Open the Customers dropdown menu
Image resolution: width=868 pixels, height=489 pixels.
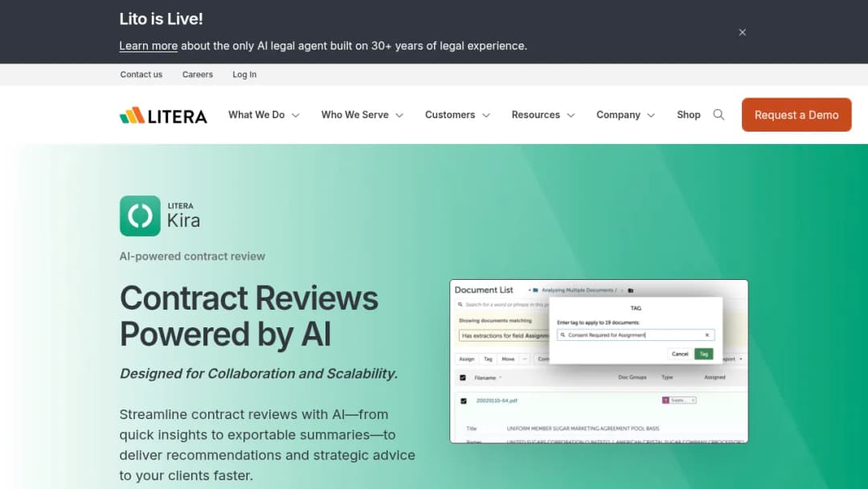(457, 115)
